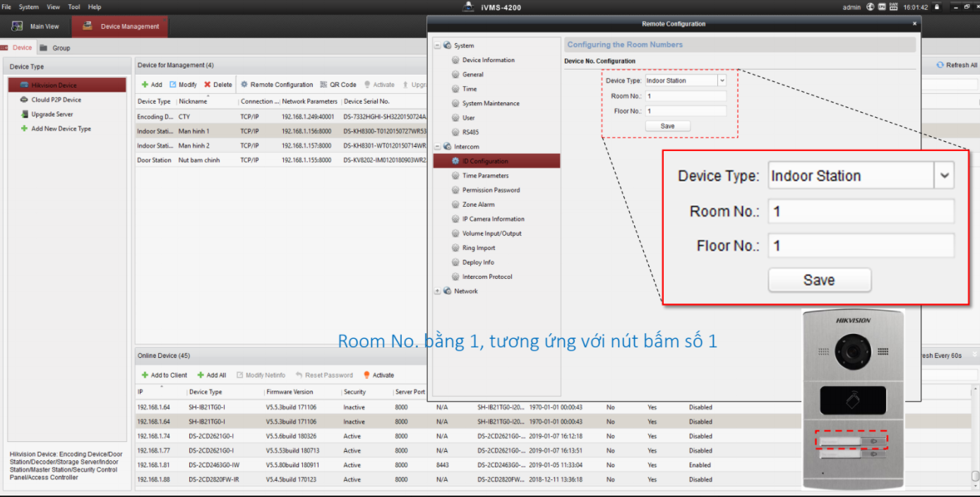980x497 pixels.
Task: Click the QR Code icon in toolbar
Action: [323, 85]
